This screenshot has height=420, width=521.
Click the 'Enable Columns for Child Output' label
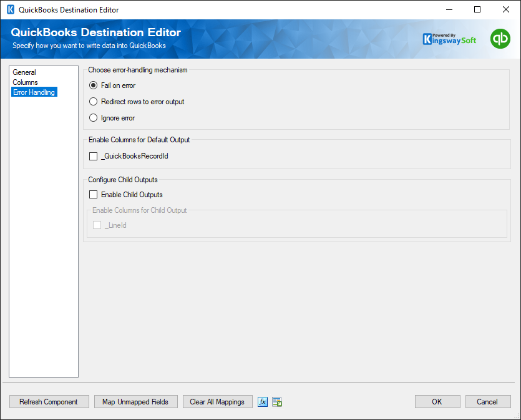pyautogui.click(x=139, y=210)
